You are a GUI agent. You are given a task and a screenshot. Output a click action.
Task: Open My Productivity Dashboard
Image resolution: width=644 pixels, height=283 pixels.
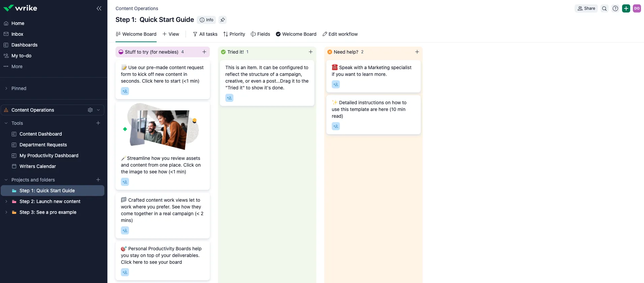pos(49,155)
